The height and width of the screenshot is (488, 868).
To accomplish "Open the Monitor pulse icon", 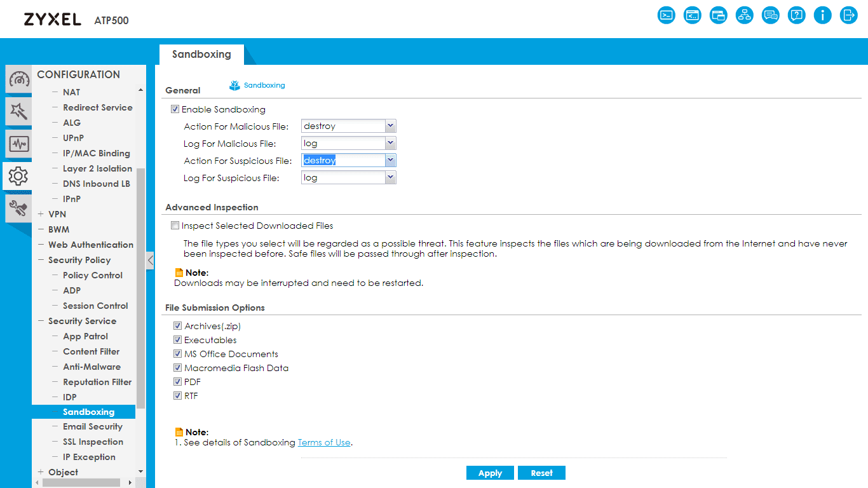I will pyautogui.click(x=19, y=144).
